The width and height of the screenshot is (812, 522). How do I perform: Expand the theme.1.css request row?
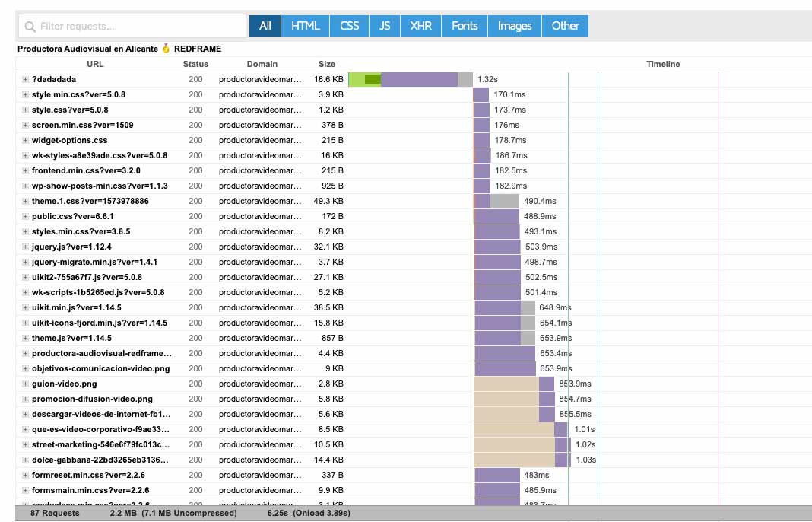point(25,201)
